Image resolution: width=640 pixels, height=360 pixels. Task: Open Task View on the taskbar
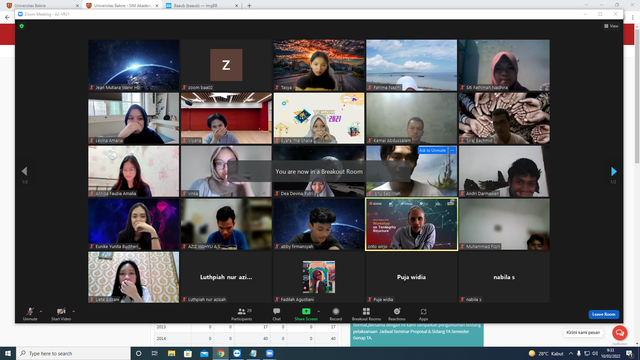(155, 353)
